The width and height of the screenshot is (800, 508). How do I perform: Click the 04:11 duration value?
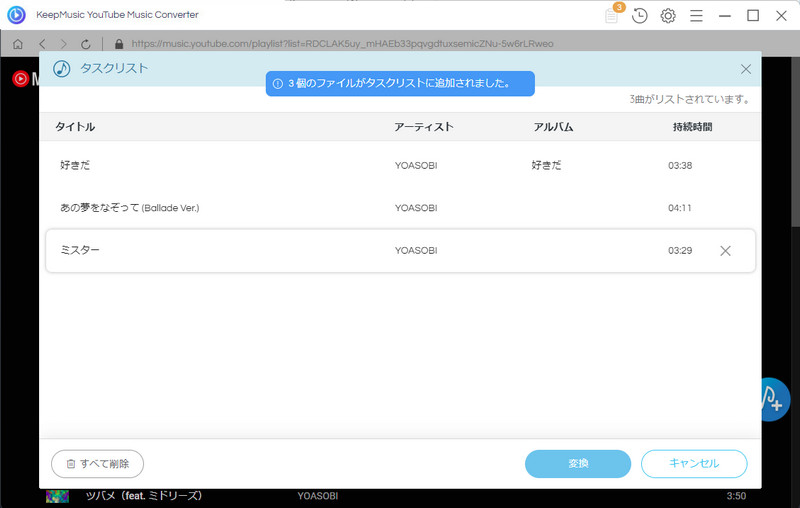680,208
